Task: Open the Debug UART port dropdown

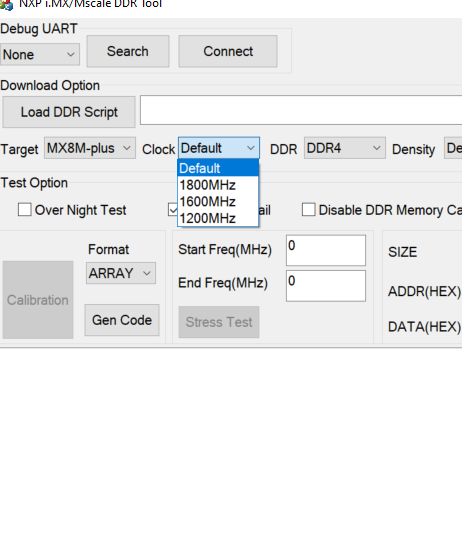Action: pos(40,54)
